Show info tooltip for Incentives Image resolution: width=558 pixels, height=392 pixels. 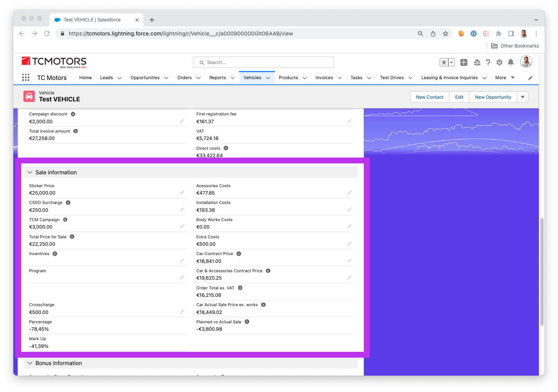(x=55, y=254)
